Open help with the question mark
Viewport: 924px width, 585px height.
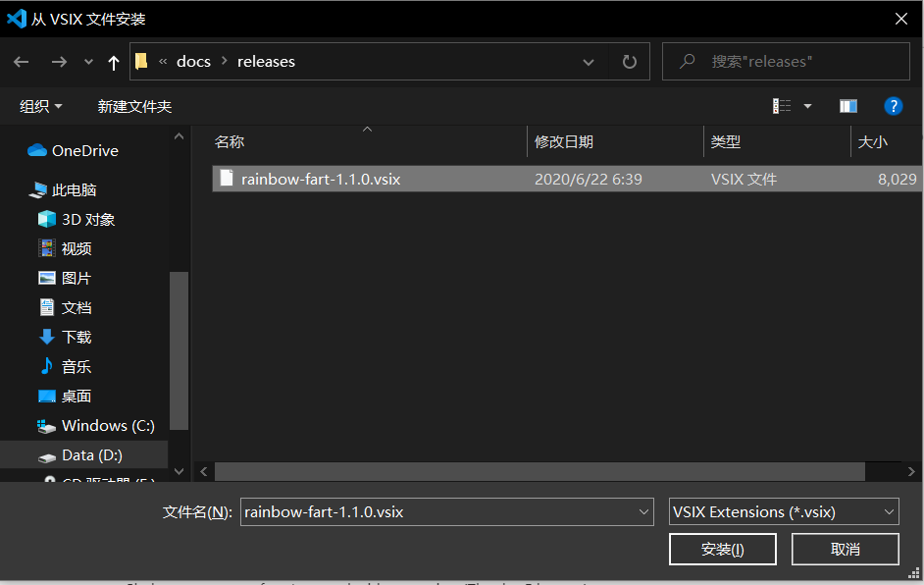(x=894, y=106)
